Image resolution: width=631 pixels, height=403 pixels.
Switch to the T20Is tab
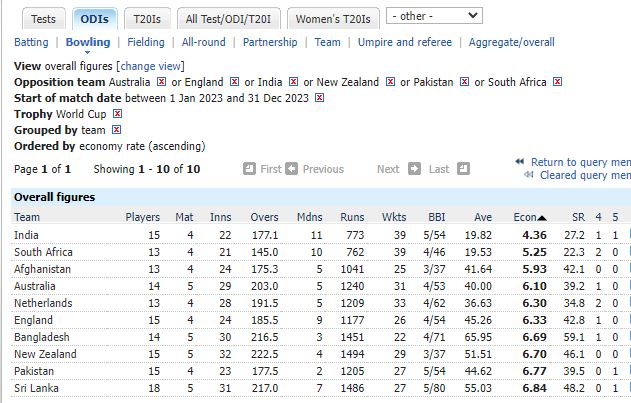pos(147,19)
